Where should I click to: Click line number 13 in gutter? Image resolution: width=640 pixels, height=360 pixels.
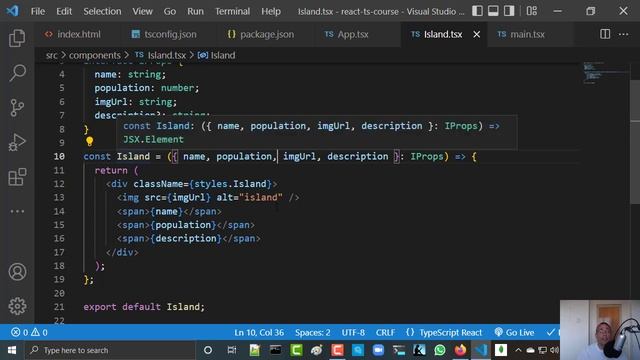59,198
